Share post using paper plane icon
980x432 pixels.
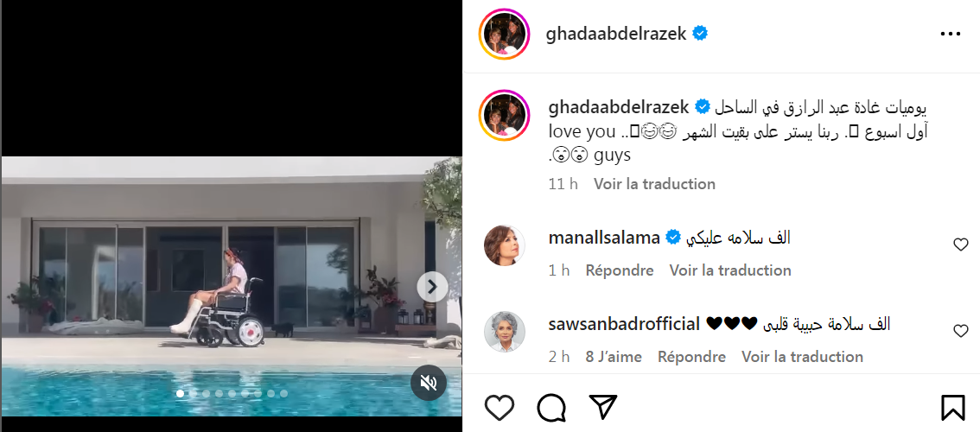[603, 408]
